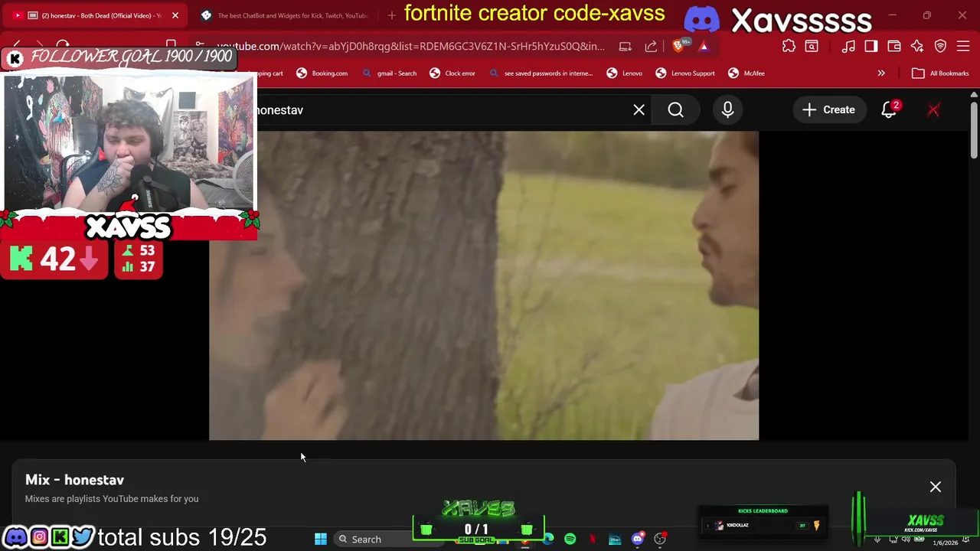Image resolution: width=980 pixels, height=551 pixels.
Task: Open the Windows Start button
Action: coord(321,539)
